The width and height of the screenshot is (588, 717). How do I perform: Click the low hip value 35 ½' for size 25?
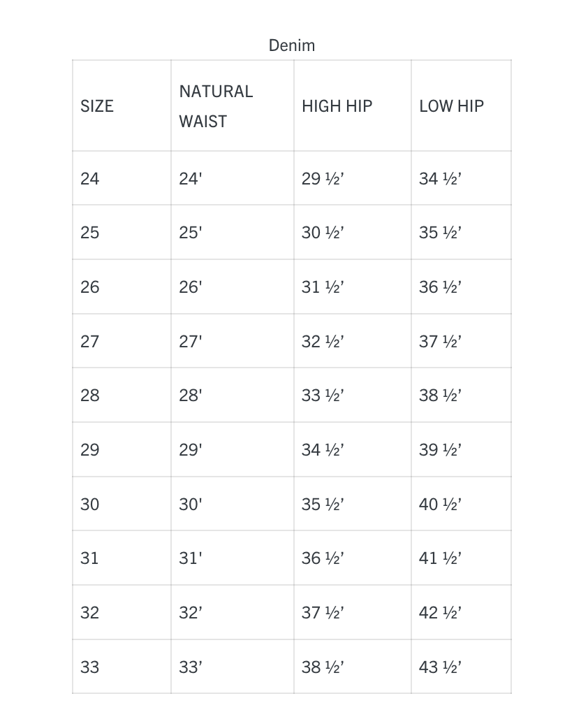(440, 233)
